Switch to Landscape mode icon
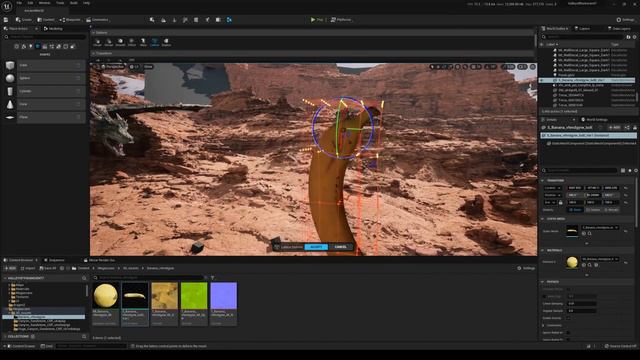This screenshot has height=360, width=640. pos(163,20)
